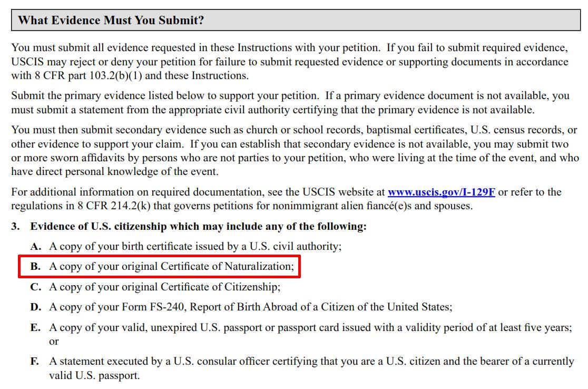The image size is (588, 389).
Task: Click the 'Submit the primary evidence' paragraph
Action: (x=290, y=103)
